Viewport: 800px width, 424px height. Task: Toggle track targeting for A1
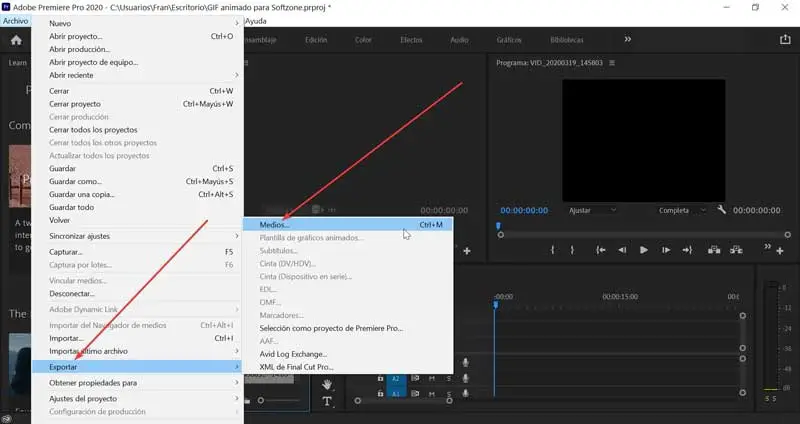[396, 394]
